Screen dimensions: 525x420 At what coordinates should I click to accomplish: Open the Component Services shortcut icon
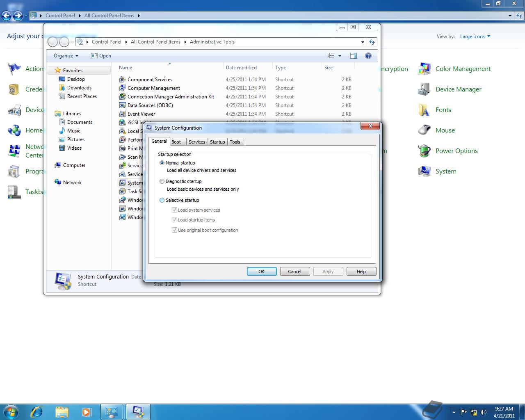pyautogui.click(x=122, y=79)
